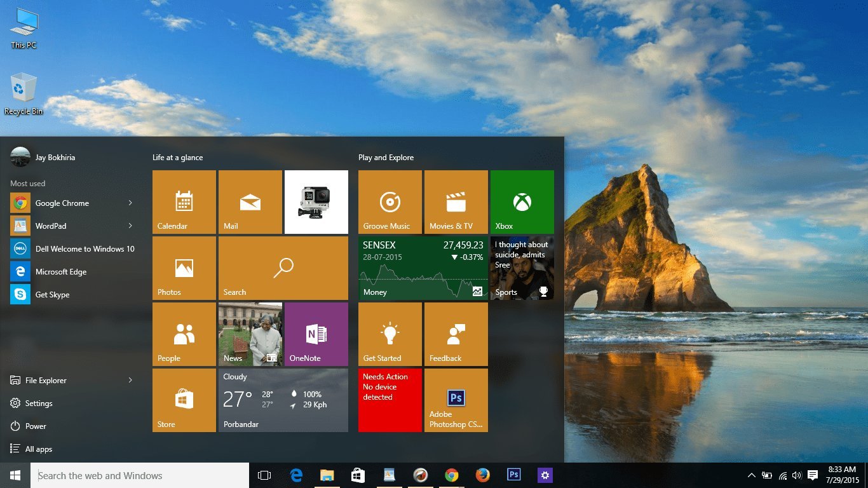Screen dimensions: 868x488
Task: Click the Search the web and Windows box
Action: tap(140, 475)
